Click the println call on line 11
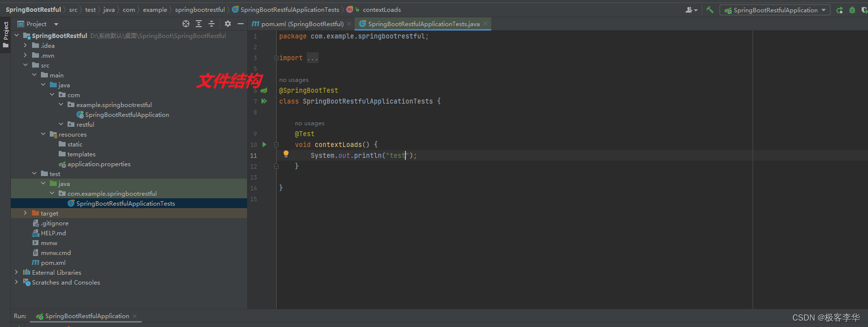 [368, 155]
